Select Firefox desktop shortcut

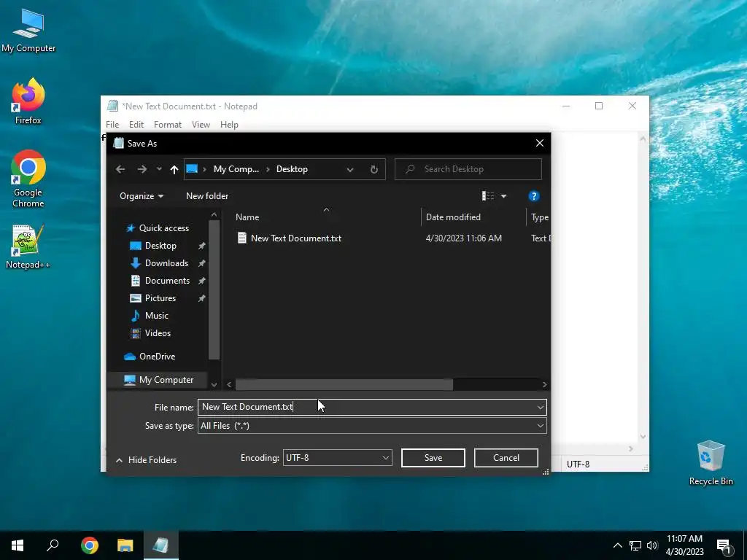click(x=28, y=101)
